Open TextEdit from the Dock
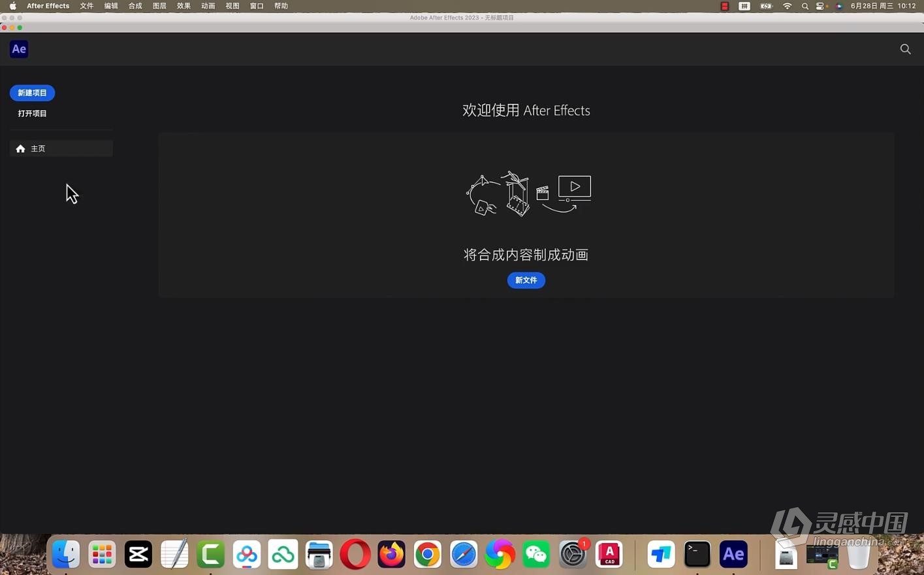924x575 pixels. point(174,554)
